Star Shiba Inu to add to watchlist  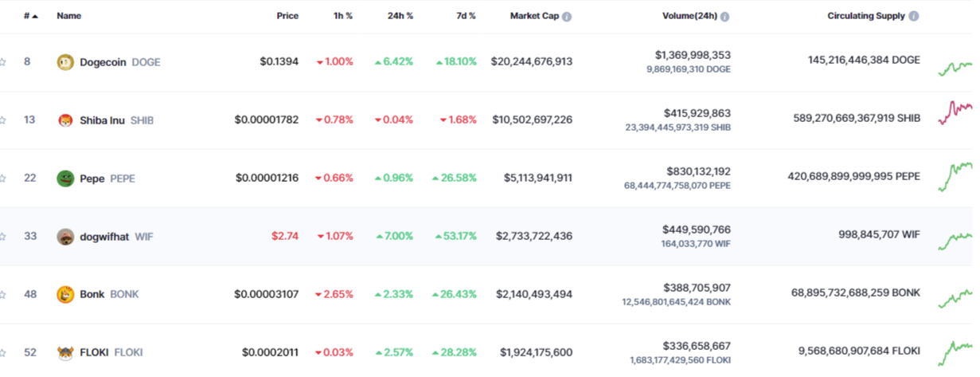(2, 120)
